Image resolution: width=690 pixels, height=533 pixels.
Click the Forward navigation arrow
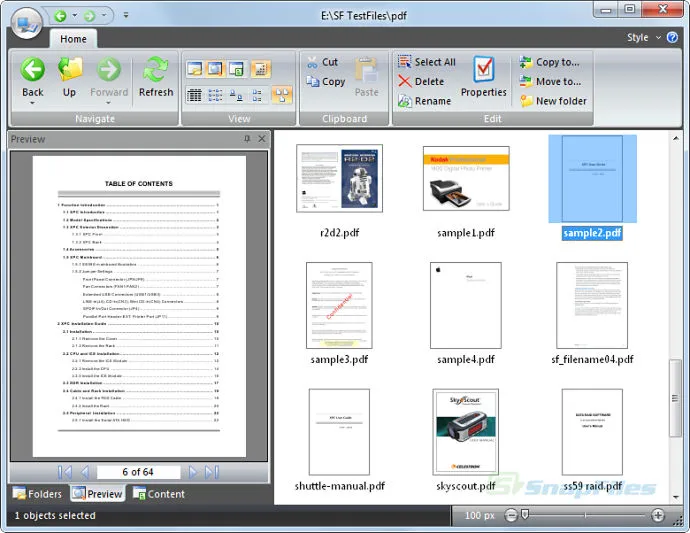pyautogui.click(x=109, y=76)
